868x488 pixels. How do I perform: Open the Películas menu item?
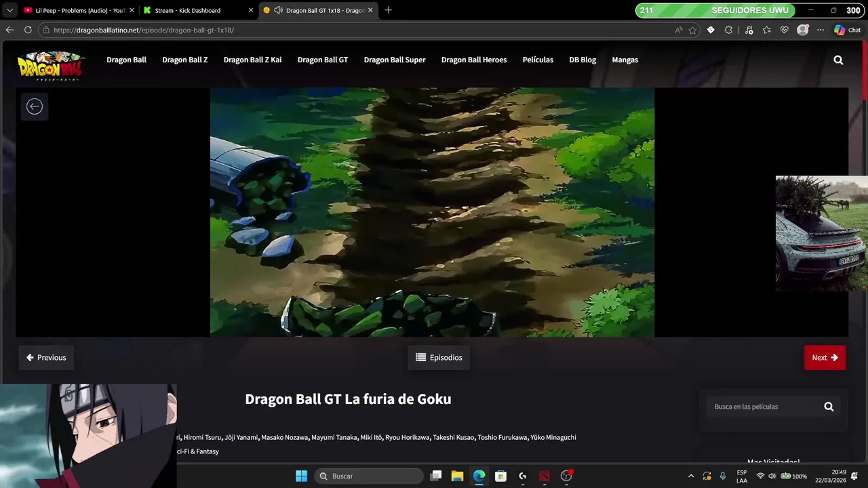[x=538, y=60]
